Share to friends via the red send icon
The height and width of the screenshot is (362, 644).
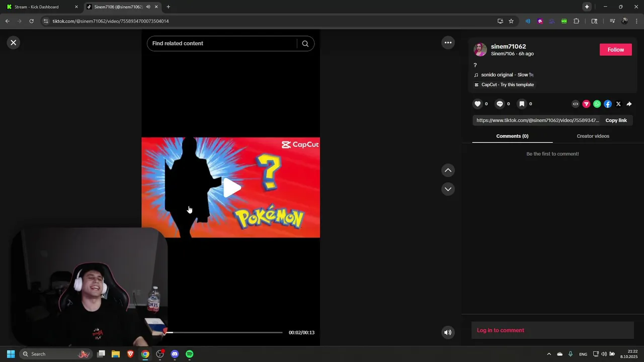pos(586,104)
